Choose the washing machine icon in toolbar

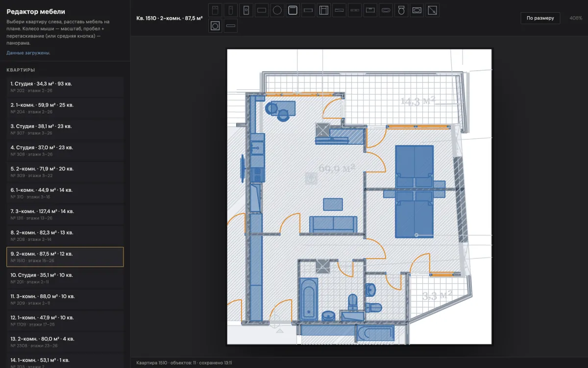pyautogui.click(x=215, y=26)
